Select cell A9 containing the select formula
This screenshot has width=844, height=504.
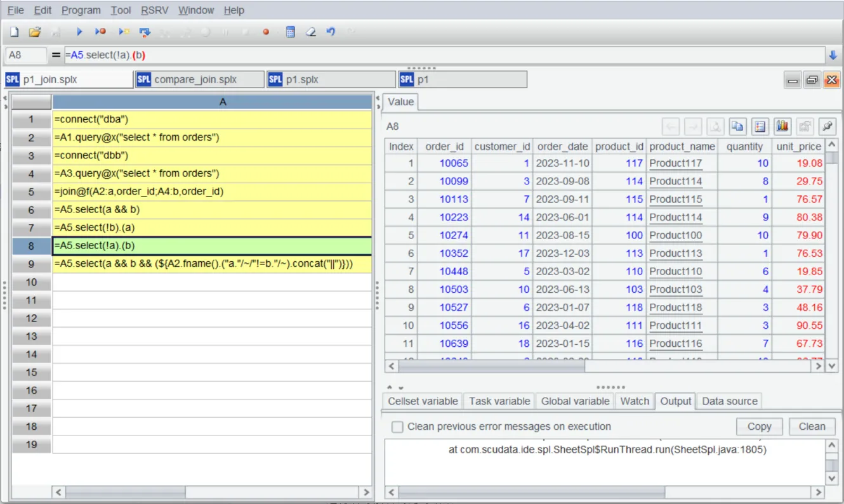click(212, 264)
